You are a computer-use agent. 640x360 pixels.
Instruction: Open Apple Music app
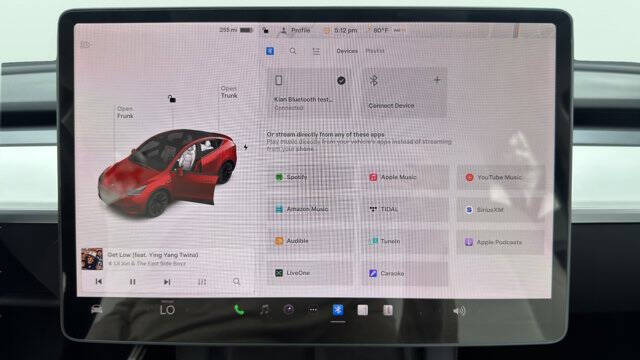405,177
